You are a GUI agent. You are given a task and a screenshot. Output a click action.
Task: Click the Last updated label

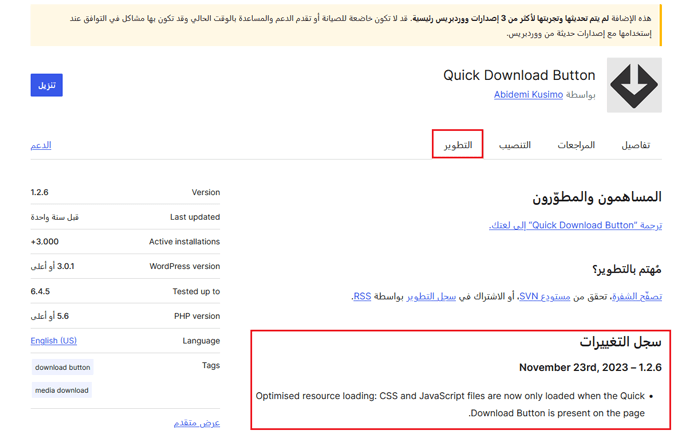(195, 217)
